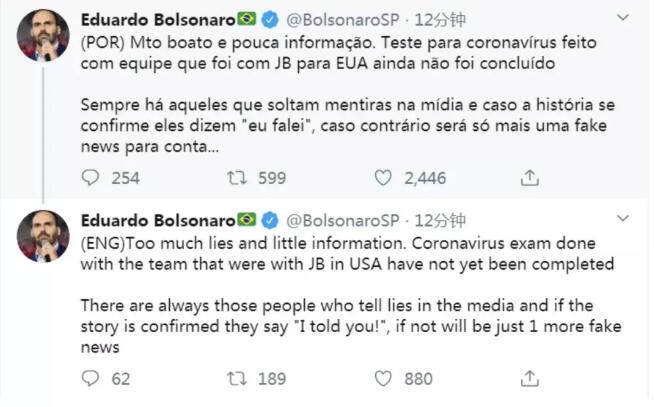Image resolution: width=654 pixels, height=407 pixels.
Task: Retweet the Portuguese tweet
Action: click(x=239, y=178)
